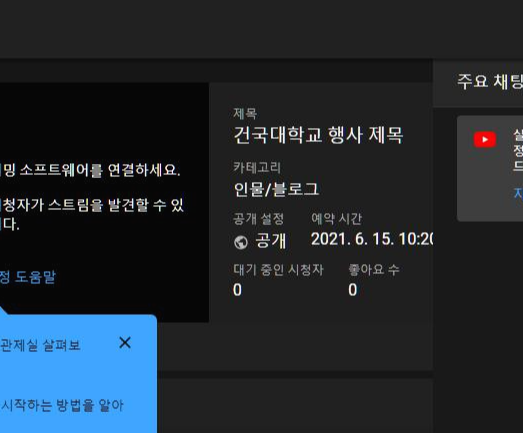The width and height of the screenshot is (523, 433).
Task: Click the blue link in chat card
Action: [518, 193]
